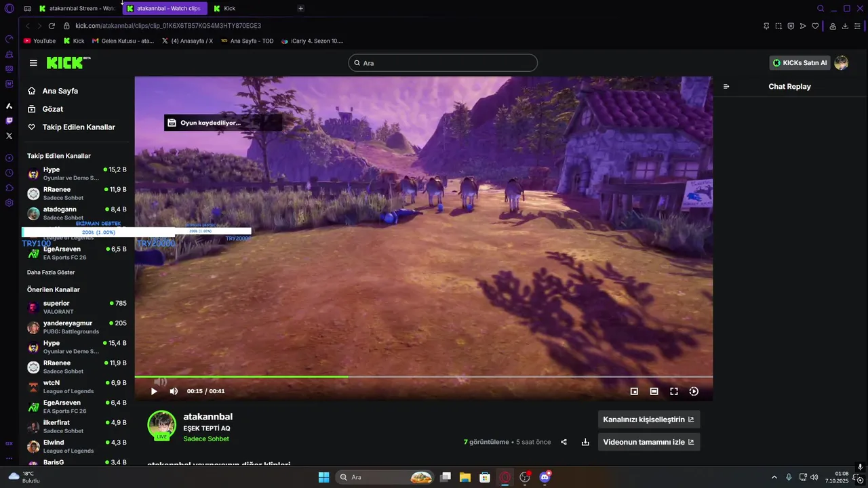Open Elwind recommended channel
Viewport: 868px width, 488px height.
tap(77, 447)
